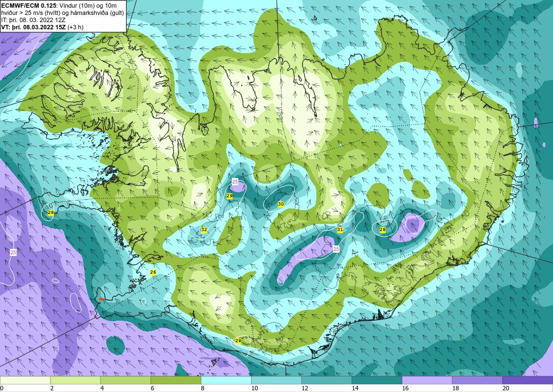The width and height of the screenshot is (553, 392).
Task: Click the pink '25' contour label over the western sea
Action: tap(13, 252)
